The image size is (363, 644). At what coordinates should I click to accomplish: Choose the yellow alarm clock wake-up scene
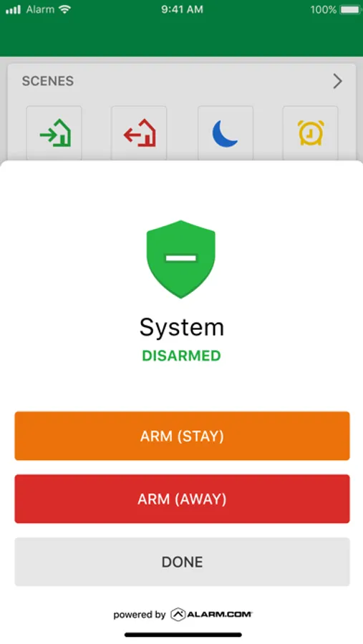pyautogui.click(x=311, y=133)
